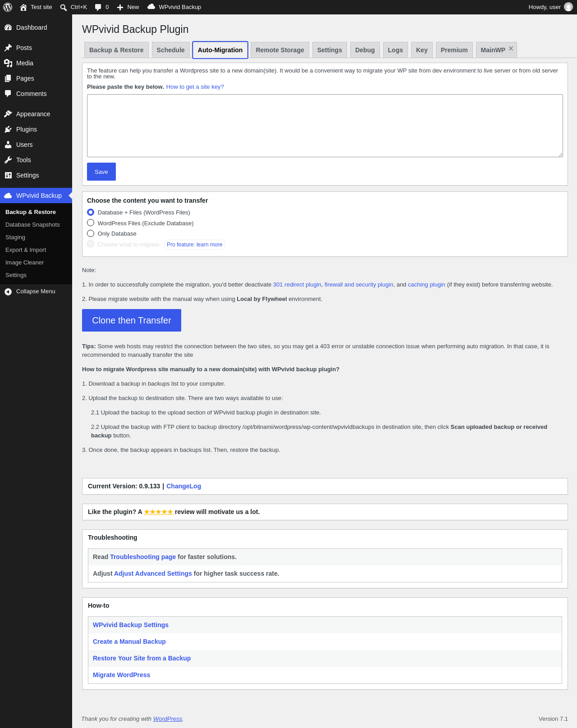Open the Dashboard gauge icon

pos(8,27)
